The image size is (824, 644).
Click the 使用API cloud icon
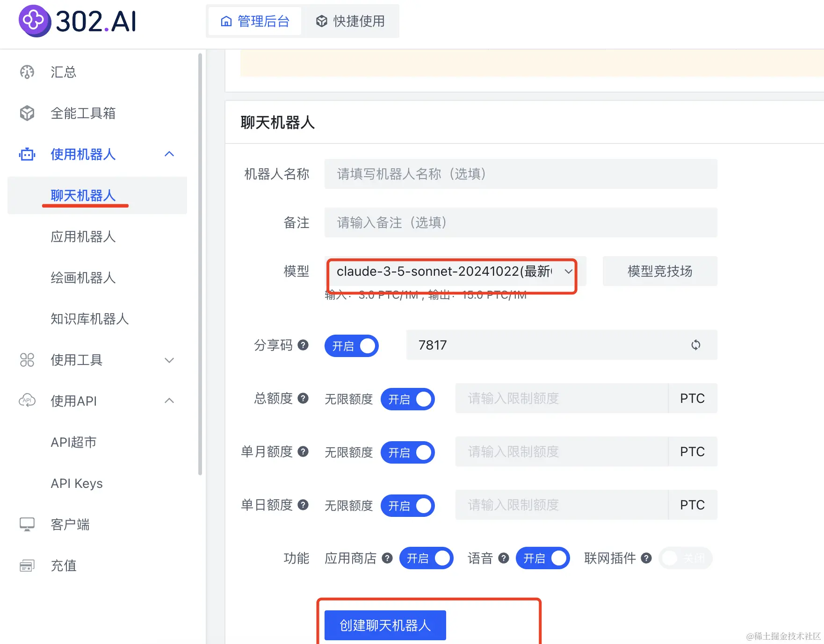tap(27, 401)
